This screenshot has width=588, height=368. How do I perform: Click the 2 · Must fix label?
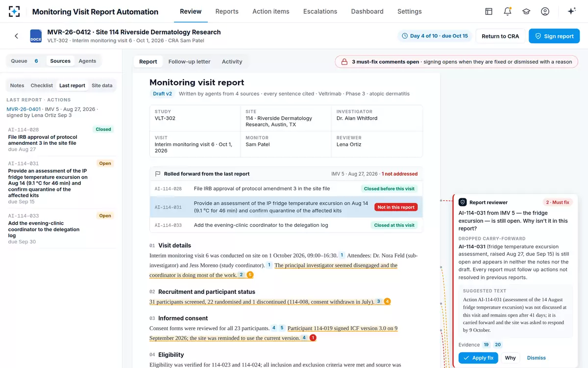click(x=558, y=202)
